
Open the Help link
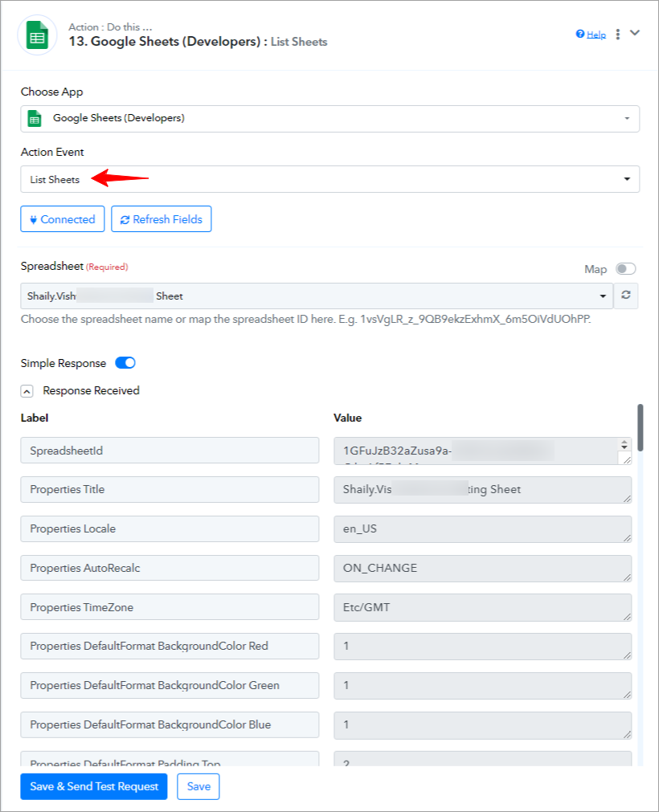point(596,35)
